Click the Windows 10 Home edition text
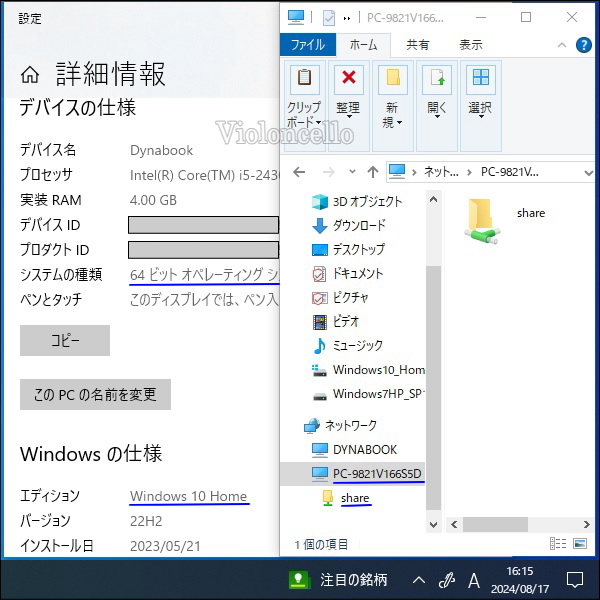Screen dimensions: 600x600 click(189, 496)
